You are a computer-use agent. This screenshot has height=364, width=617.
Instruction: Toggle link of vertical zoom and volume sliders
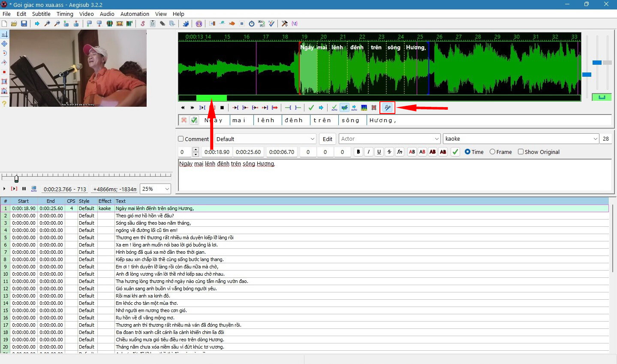pos(602,97)
